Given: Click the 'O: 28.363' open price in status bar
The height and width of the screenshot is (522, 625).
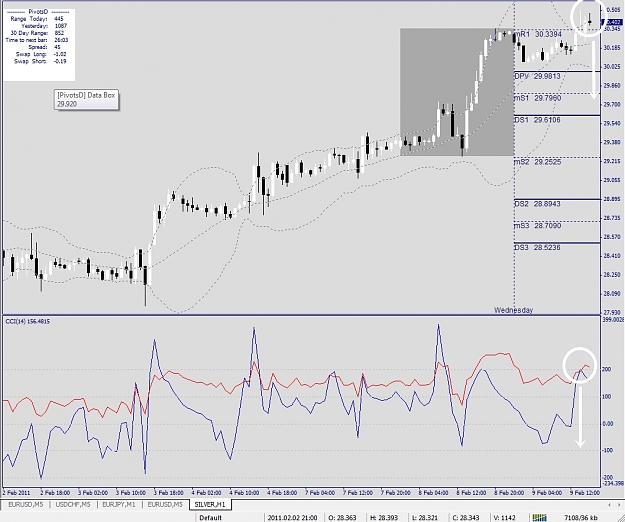Looking at the screenshot, I should point(342,518).
